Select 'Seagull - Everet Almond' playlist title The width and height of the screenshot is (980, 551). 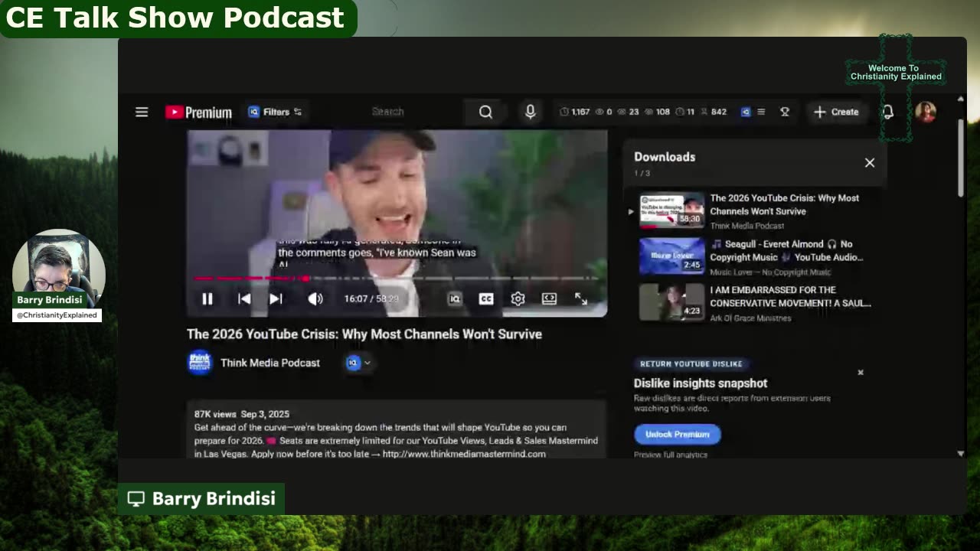click(x=786, y=251)
